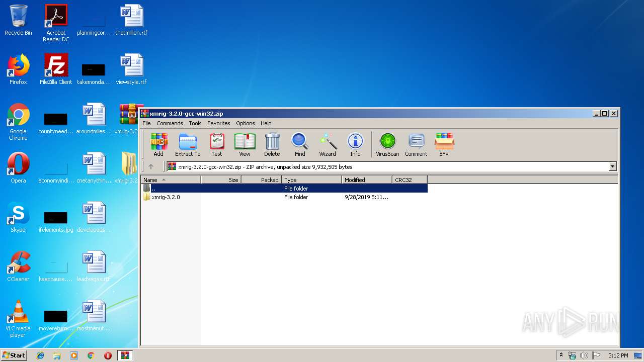
Task: Select leadvegas.rtf desktop file
Action: click(x=94, y=266)
